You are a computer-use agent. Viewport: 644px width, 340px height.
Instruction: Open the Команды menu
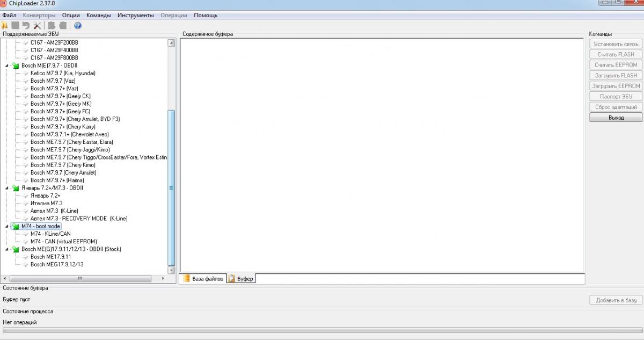(99, 16)
